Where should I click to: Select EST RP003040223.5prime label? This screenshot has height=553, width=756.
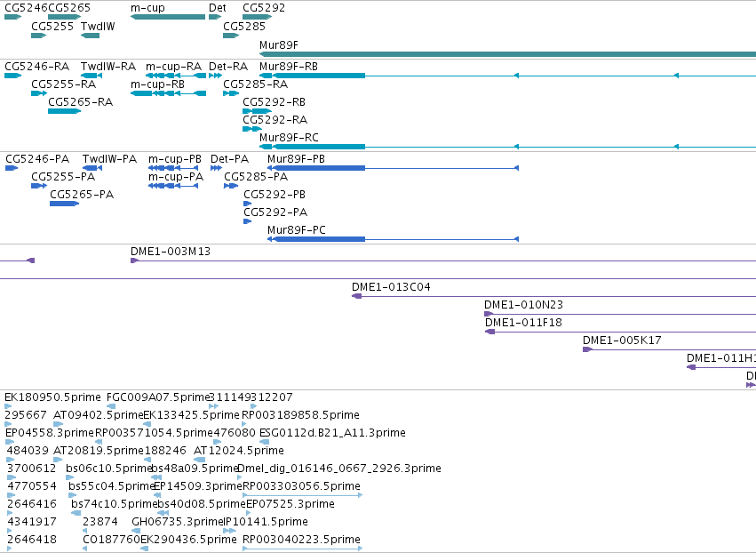click(x=301, y=540)
